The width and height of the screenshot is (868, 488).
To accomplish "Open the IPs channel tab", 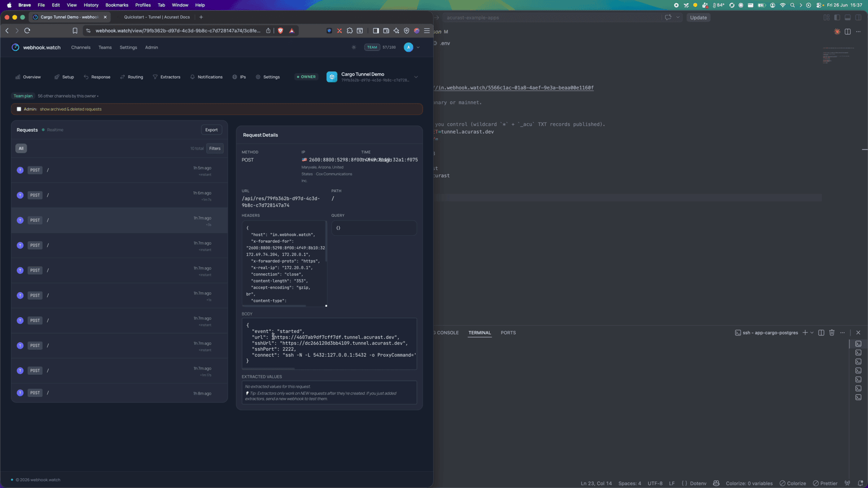I will click(239, 77).
